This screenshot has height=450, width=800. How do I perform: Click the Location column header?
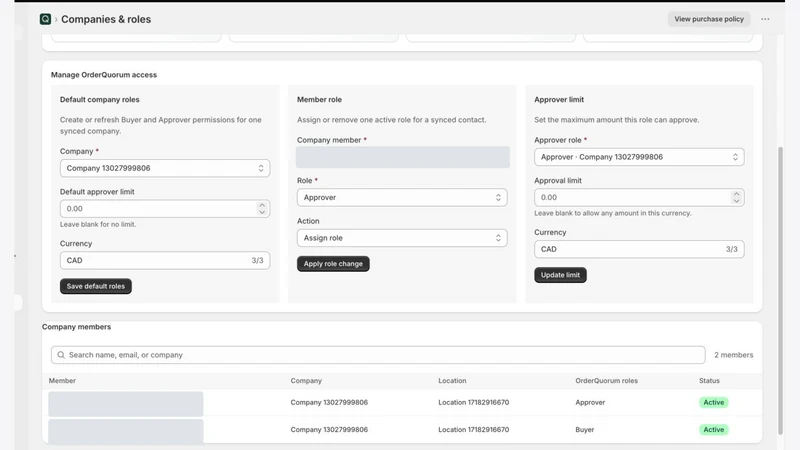[452, 381]
